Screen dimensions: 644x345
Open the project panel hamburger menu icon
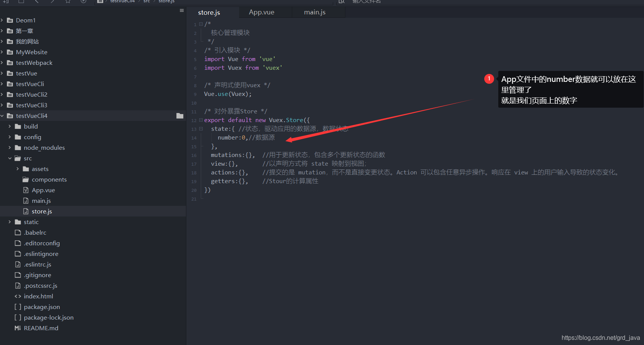[182, 11]
